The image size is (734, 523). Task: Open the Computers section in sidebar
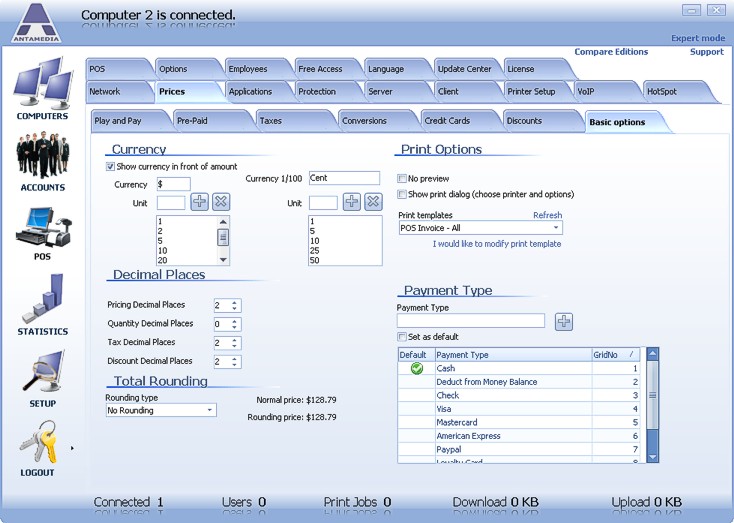(42, 84)
